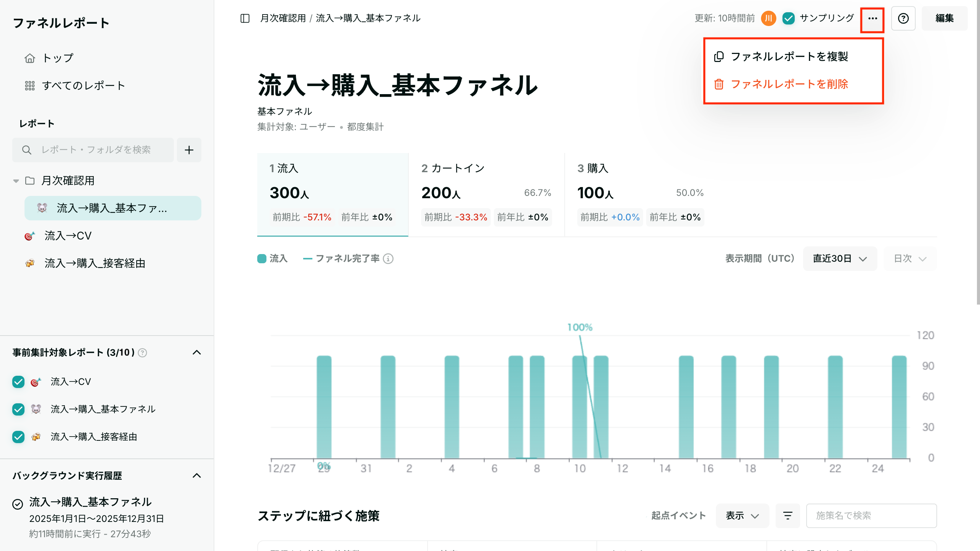This screenshot has height=551, width=980.
Task: Open the three-dot more options menu
Action: pyautogui.click(x=872, y=18)
